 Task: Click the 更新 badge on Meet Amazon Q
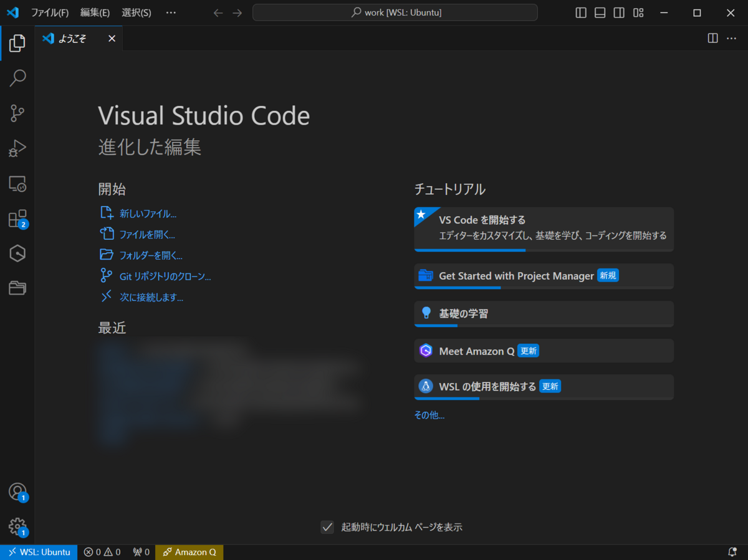[x=528, y=351]
